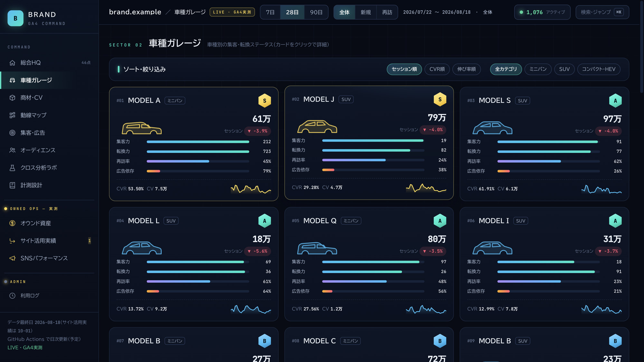Open the オーディエンス people icon
Viewport: 644px width, 362px height.
[x=12, y=150]
